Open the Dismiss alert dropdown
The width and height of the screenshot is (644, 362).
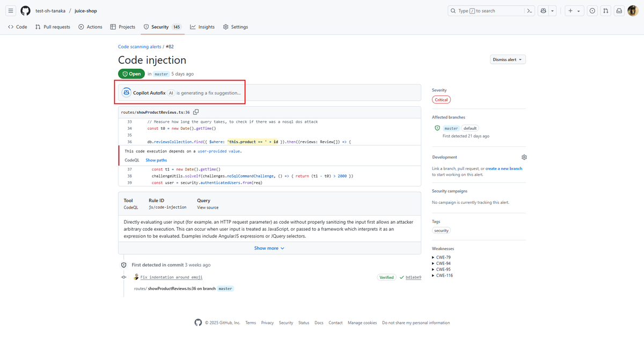coord(508,60)
